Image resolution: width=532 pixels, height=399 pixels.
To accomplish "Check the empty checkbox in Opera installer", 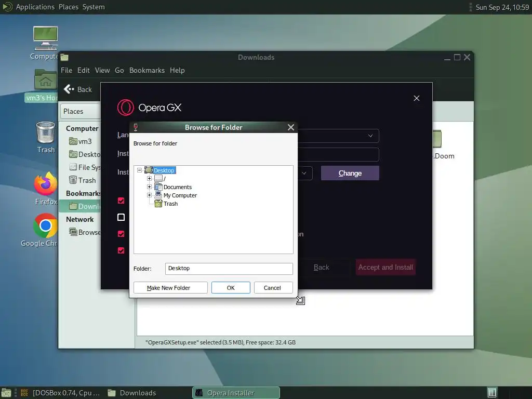I will 121,217.
